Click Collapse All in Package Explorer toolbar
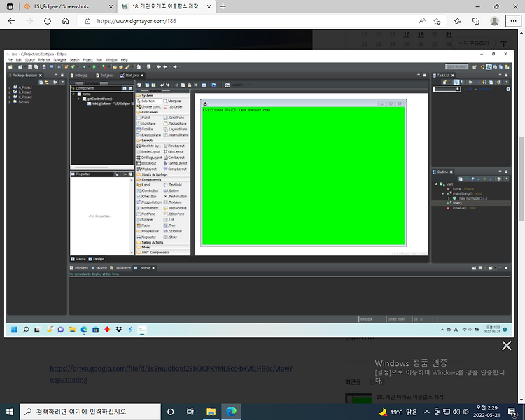 (x=41, y=82)
